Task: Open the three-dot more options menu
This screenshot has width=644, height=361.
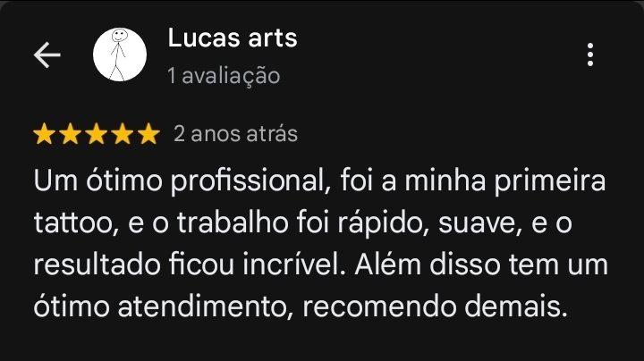Action: click(590, 55)
